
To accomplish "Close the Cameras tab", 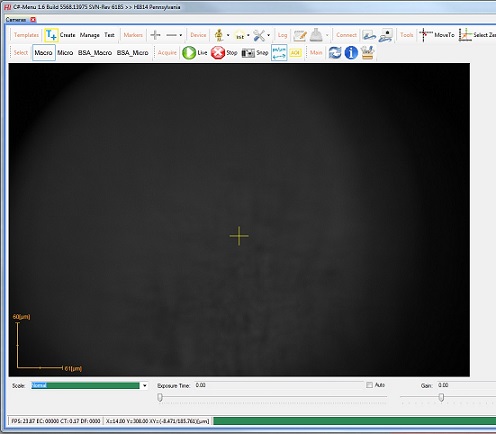I will [x=33, y=20].
